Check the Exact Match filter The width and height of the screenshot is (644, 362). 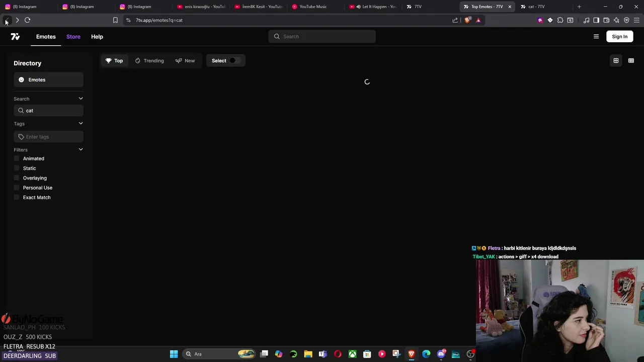tap(17, 198)
